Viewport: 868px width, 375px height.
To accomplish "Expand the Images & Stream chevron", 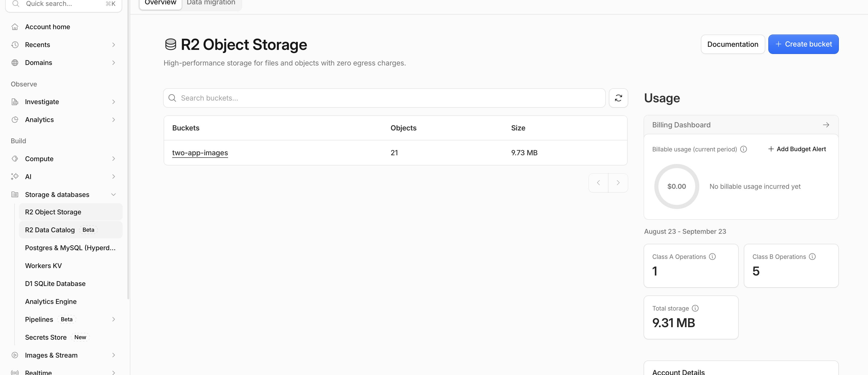I will pyautogui.click(x=113, y=355).
